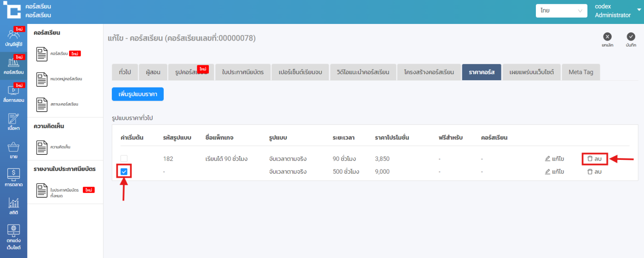Image resolution: width=644 pixels, height=258 pixels.
Task: Check default box for package 182
Action: click(124, 159)
